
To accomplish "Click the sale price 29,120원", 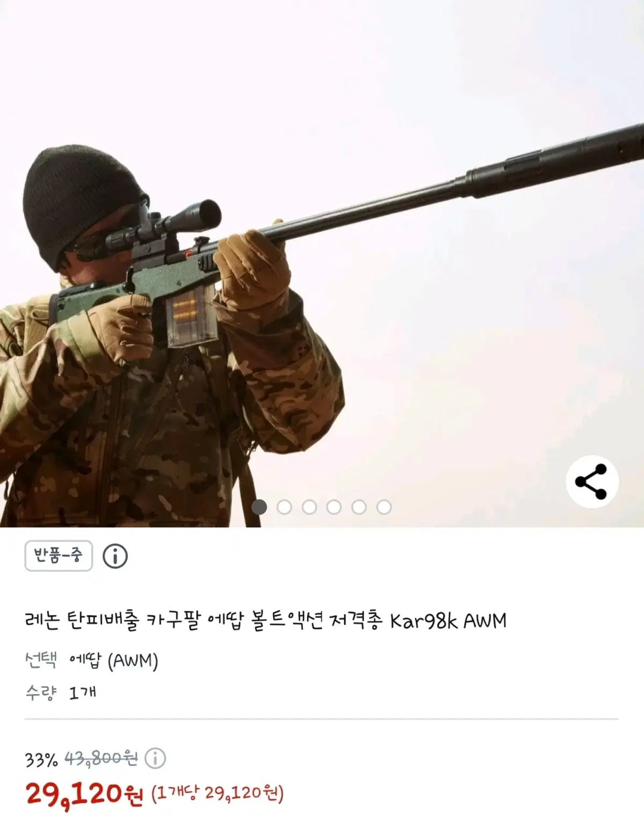I will click(84, 794).
